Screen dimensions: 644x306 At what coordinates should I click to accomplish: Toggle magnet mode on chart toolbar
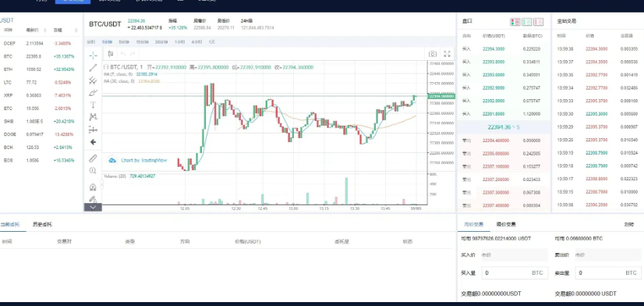[94, 187]
